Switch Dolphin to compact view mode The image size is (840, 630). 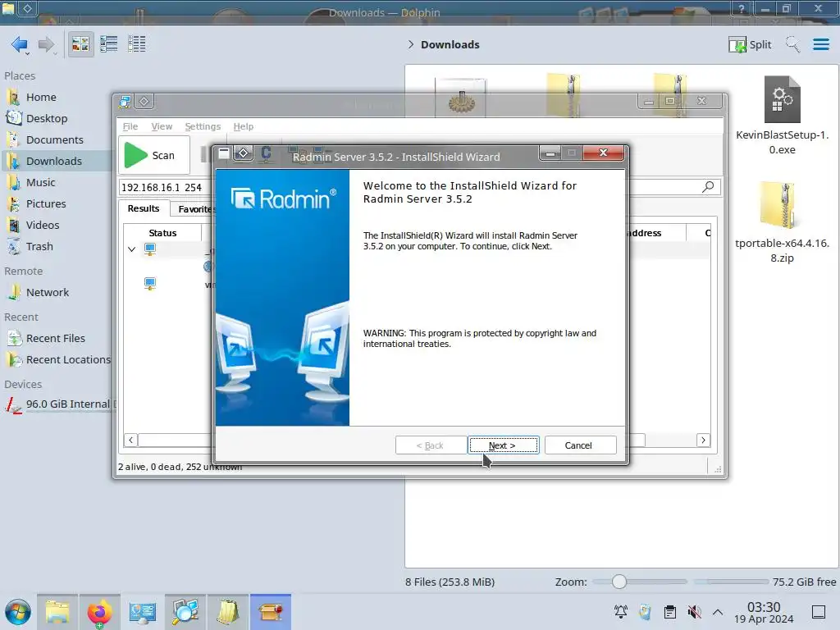pos(109,44)
